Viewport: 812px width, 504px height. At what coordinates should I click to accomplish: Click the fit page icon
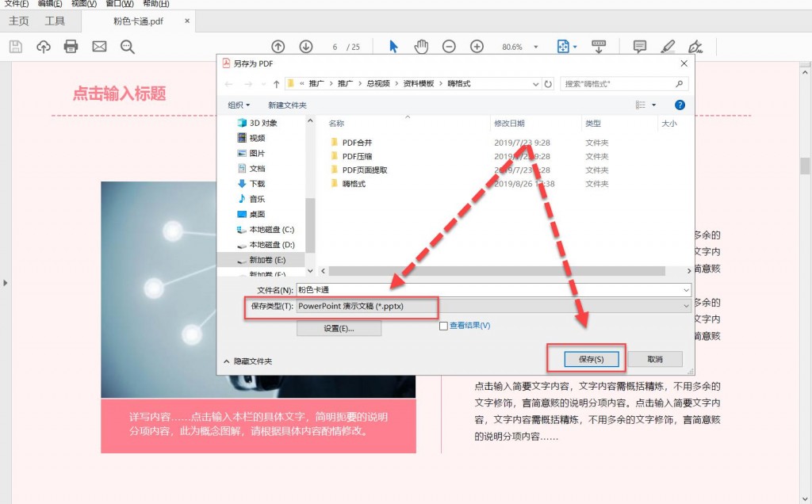pos(563,47)
